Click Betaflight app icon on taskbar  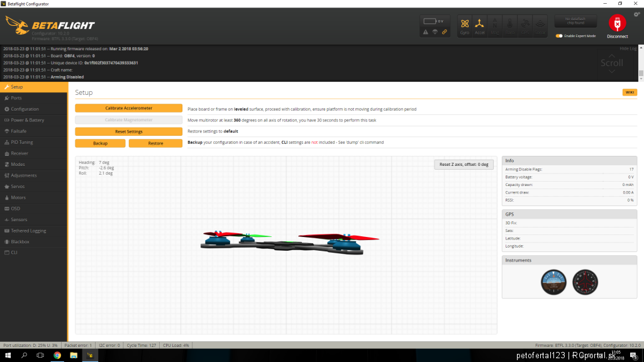click(x=90, y=356)
